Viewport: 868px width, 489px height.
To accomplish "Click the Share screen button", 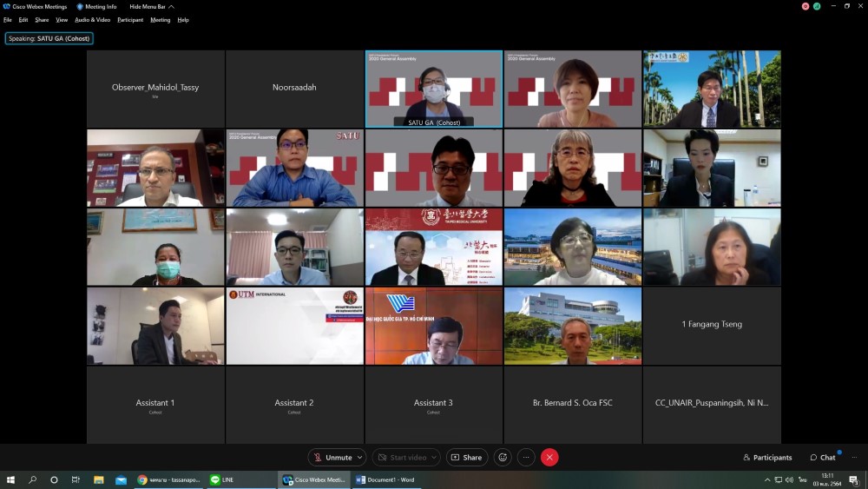I will (x=467, y=458).
